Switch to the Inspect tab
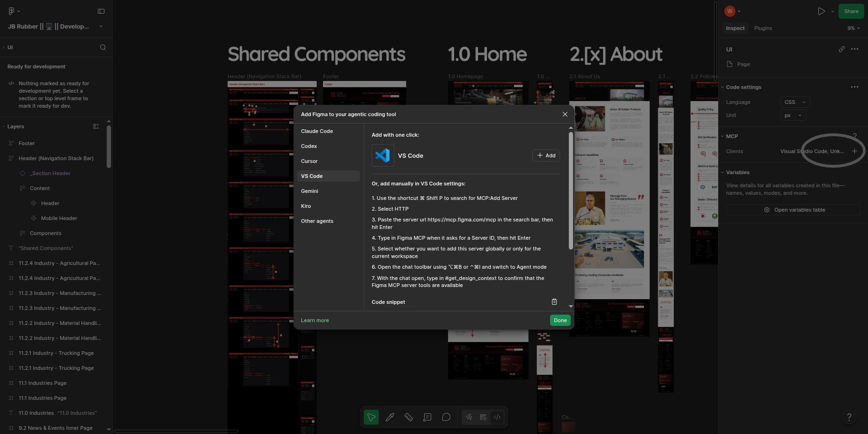Screen dimensions: 868x434 (735, 28)
